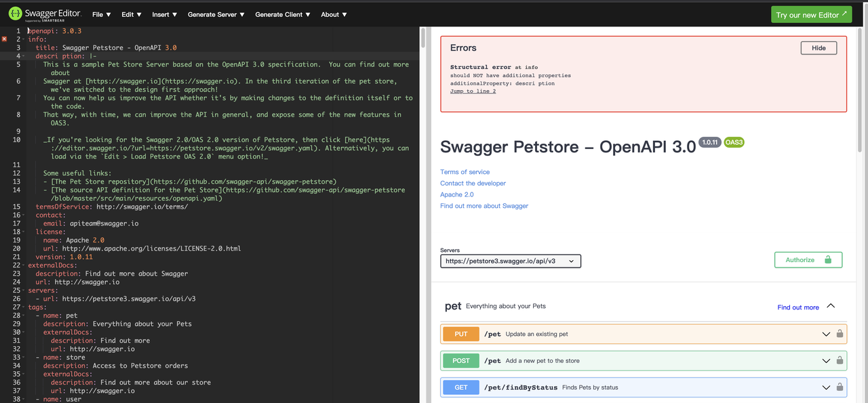Open the Generate Server menu
This screenshot has width=868, height=403.
[x=216, y=14]
